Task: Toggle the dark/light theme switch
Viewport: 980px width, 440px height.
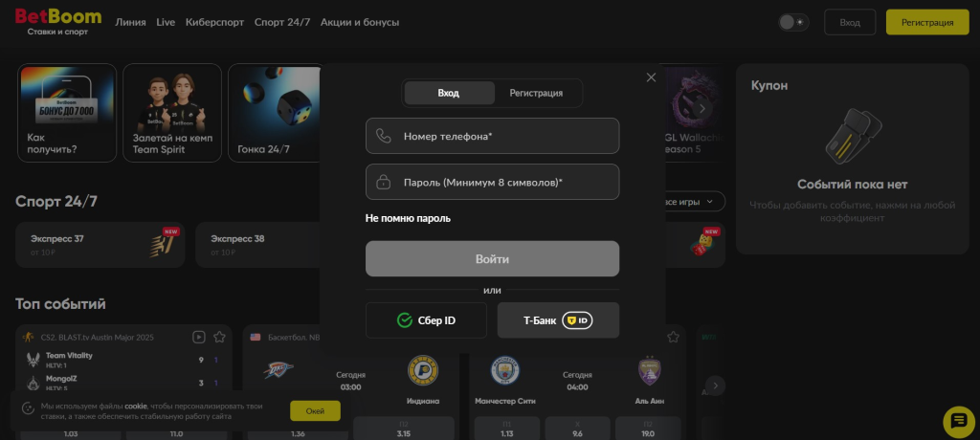Action: pos(793,22)
